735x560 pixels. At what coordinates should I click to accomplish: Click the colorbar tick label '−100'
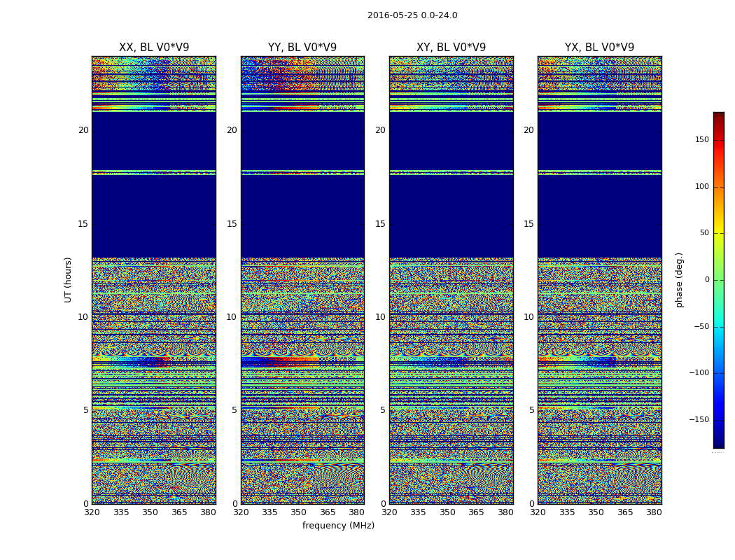click(x=699, y=372)
